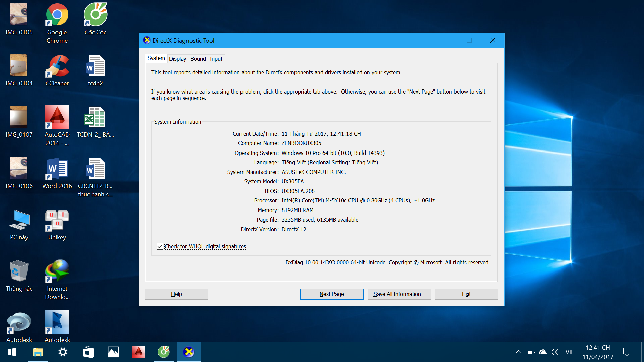
Task: Click the Show desktop strip at taskbar end
Action: pos(642,352)
